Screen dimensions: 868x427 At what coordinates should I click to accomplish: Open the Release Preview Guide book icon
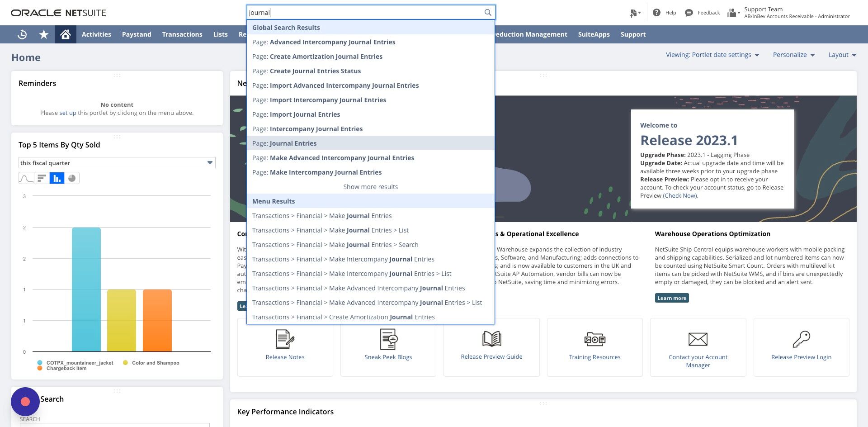coord(491,339)
